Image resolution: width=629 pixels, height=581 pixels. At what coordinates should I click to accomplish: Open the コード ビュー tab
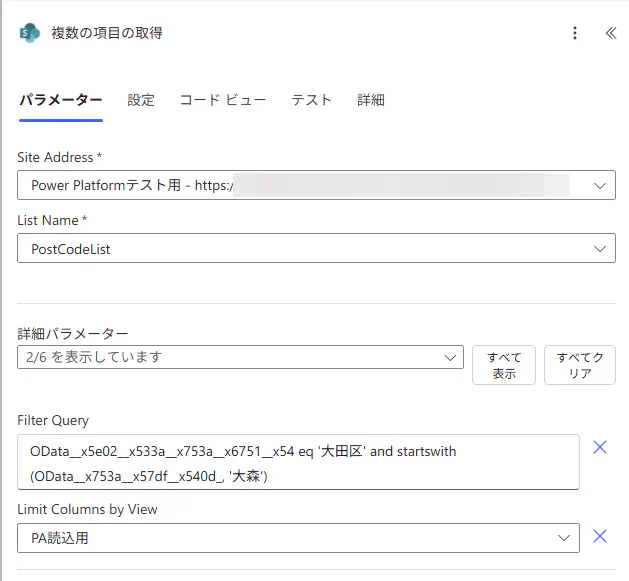223,100
